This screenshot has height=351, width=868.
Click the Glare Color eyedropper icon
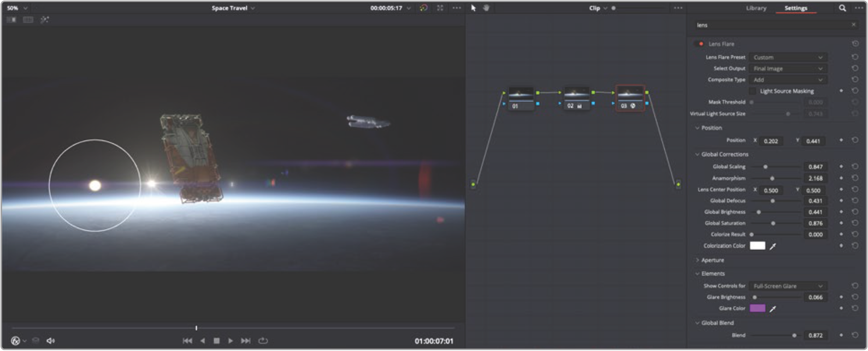click(x=772, y=309)
